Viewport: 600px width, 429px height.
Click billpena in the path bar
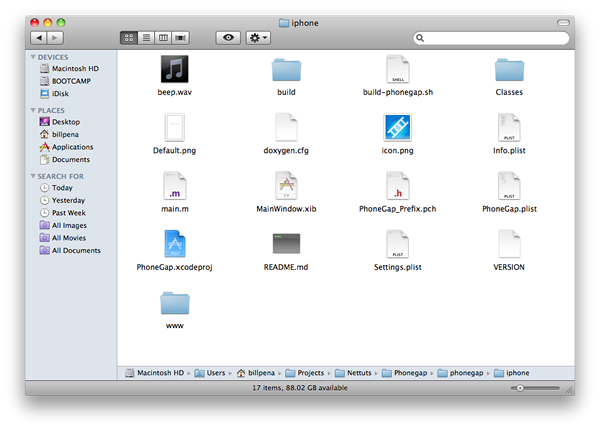pos(256,373)
